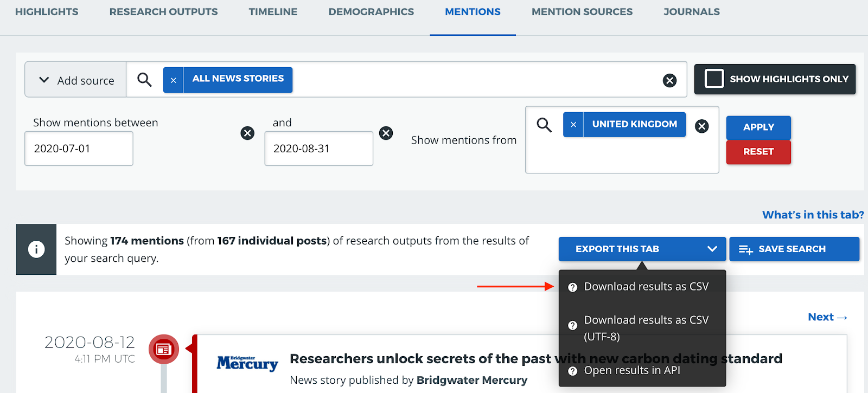Clear the start date 2020-07-01

pyautogui.click(x=247, y=133)
